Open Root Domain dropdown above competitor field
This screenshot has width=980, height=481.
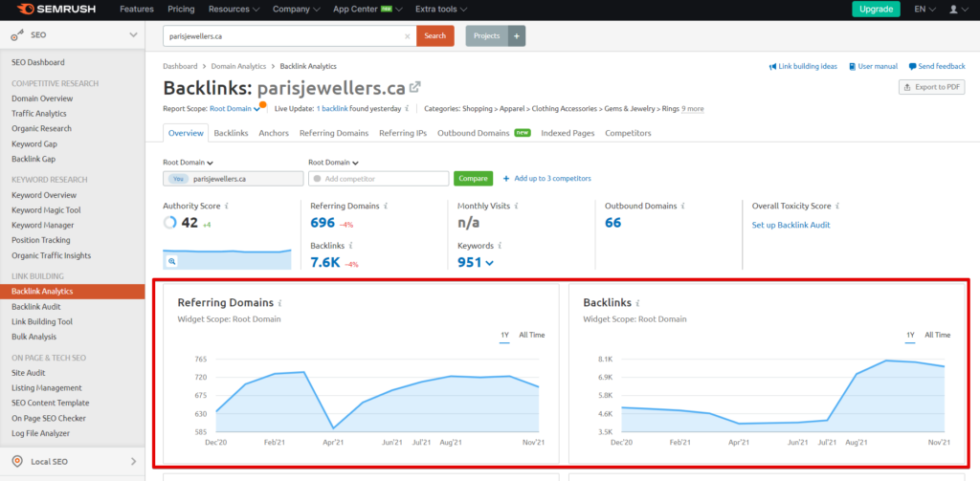pyautogui.click(x=334, y=163)
